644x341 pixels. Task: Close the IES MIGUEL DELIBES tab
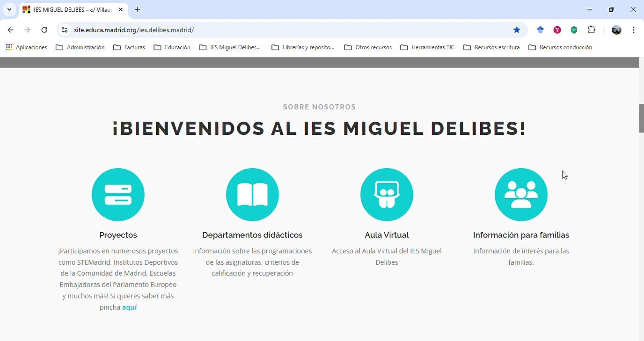(x=120, y=9)
